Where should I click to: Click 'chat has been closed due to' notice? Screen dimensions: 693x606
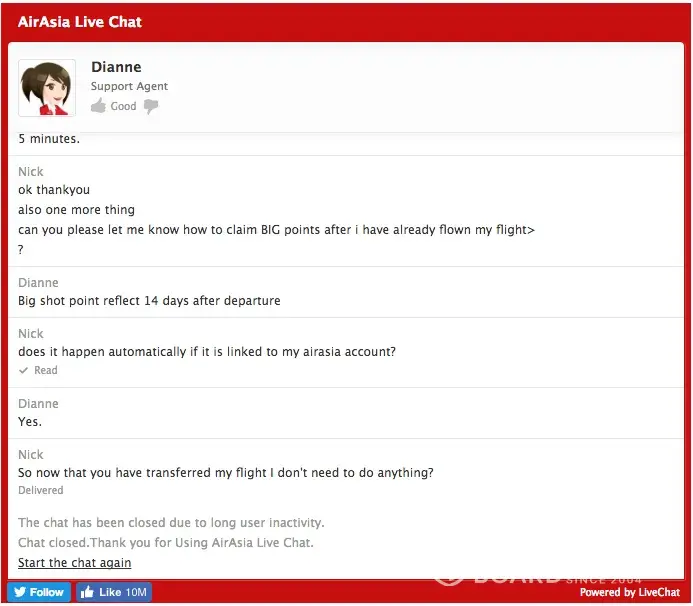coord(171,522)
